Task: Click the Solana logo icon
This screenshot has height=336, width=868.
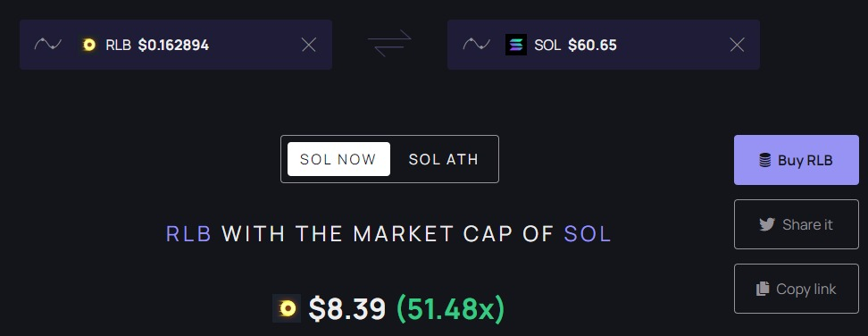Action: (516, 45)
